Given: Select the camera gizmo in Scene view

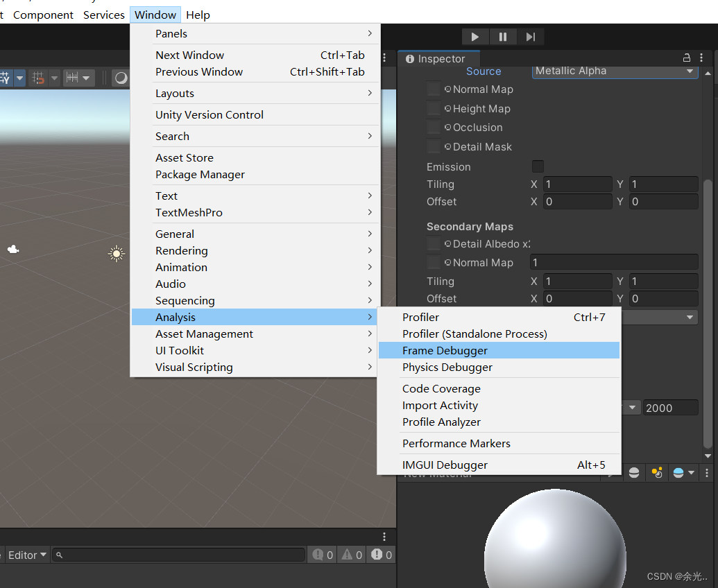Looking at the screenshot, I should coord(12,250).
